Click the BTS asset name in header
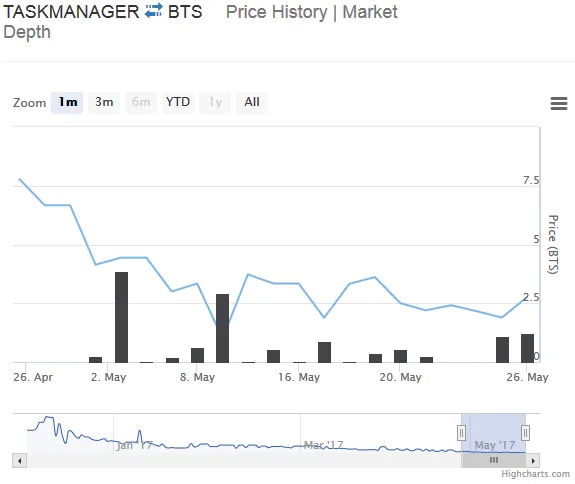 [185, 12]
